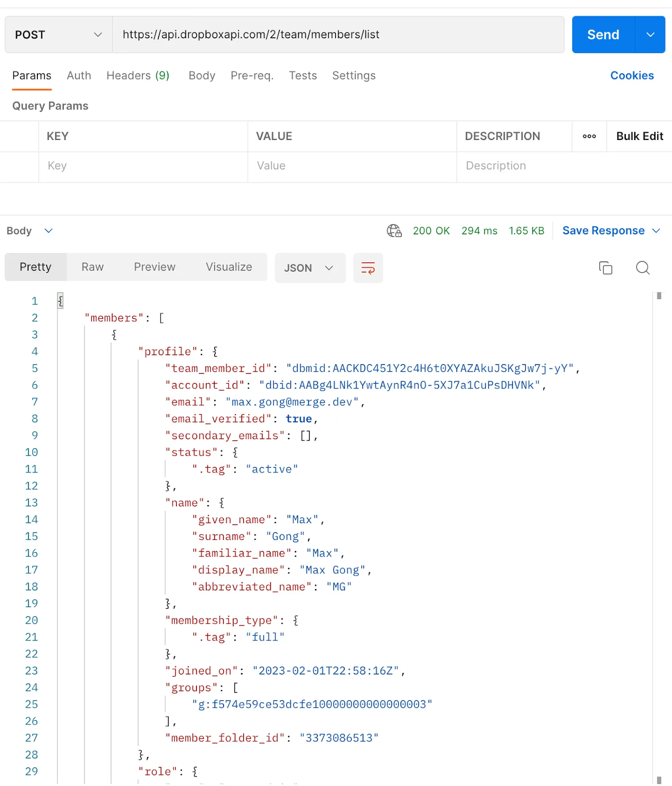Viewport: 672px width, 786px height.
Task: Click the "Max Gong" display_name value
Action: coord(332,570)
